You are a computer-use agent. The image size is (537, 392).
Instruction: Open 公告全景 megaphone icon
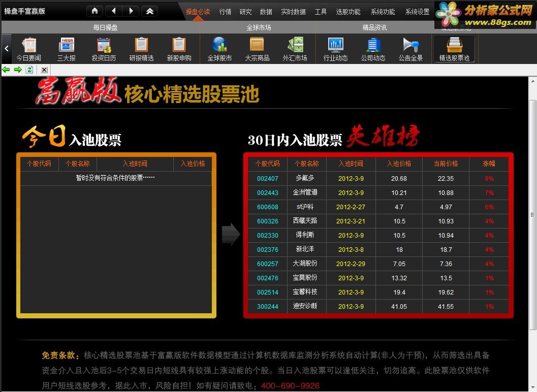410,49
